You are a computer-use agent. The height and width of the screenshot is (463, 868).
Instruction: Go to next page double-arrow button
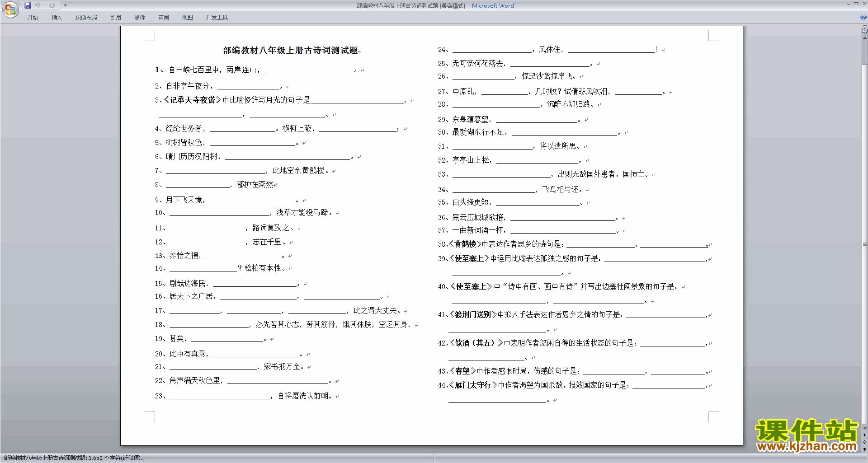click(x=865, y=449)
